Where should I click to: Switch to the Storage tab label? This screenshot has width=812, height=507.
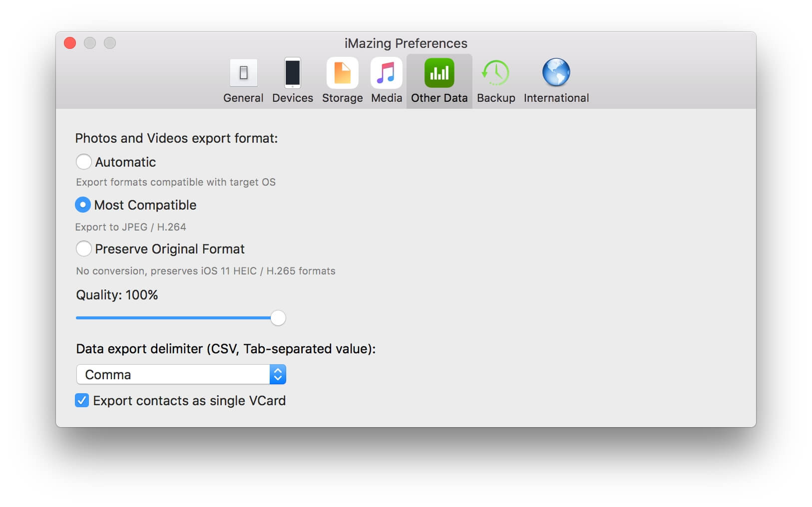[x=342, y=98]
